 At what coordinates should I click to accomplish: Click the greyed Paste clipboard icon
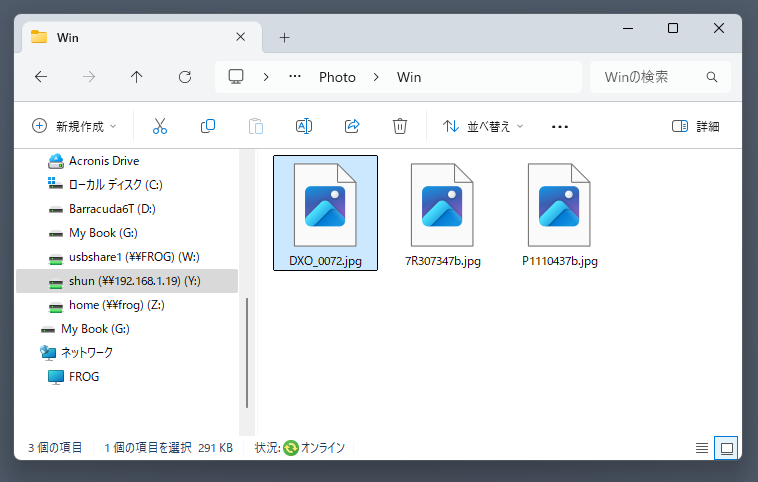pyautogui.click(x=256, y=126)
